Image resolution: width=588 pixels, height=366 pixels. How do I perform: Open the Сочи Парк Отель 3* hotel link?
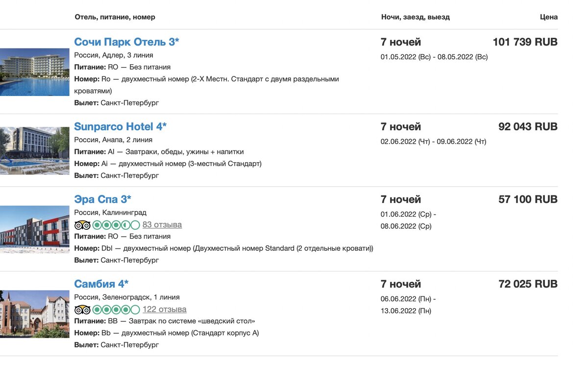point(126,42)
